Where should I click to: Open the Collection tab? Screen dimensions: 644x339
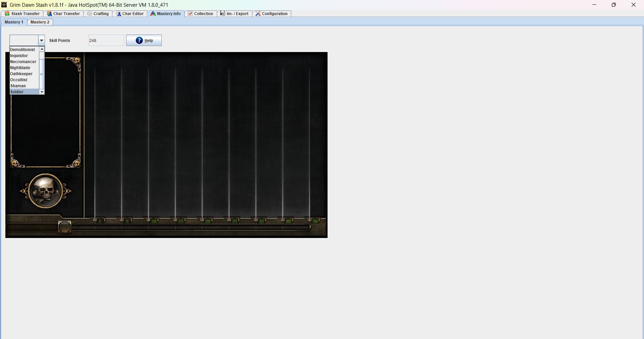coord(200,14)
